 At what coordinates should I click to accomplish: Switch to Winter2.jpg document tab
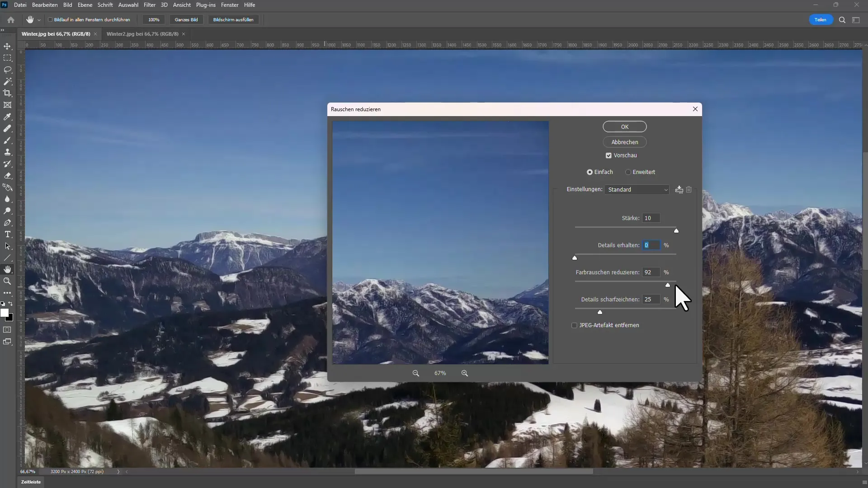[x=142, y=34]
